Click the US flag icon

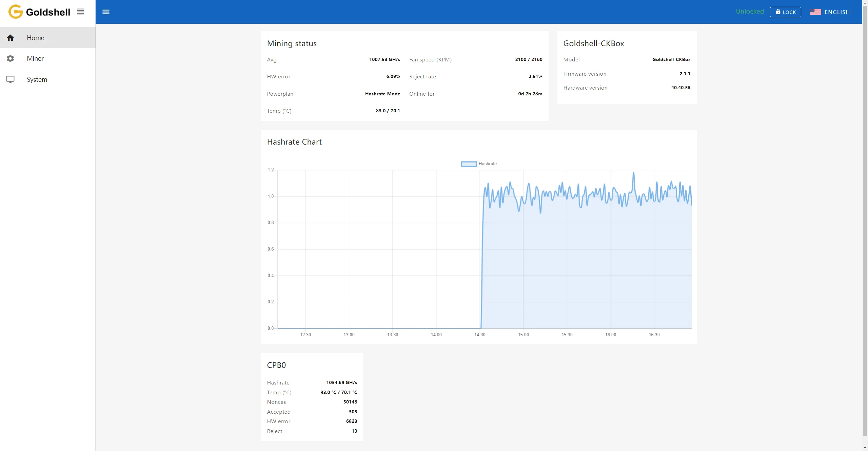pos(815,12)
